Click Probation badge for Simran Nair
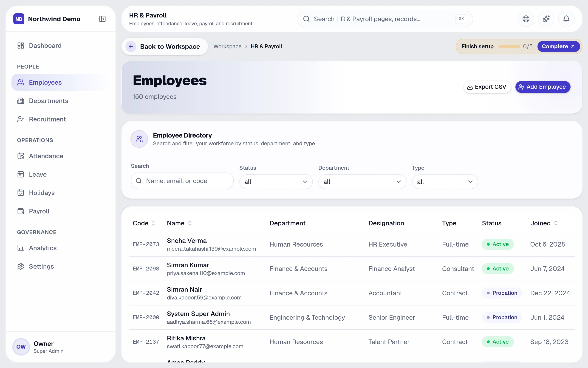 [x=502, y=293]
